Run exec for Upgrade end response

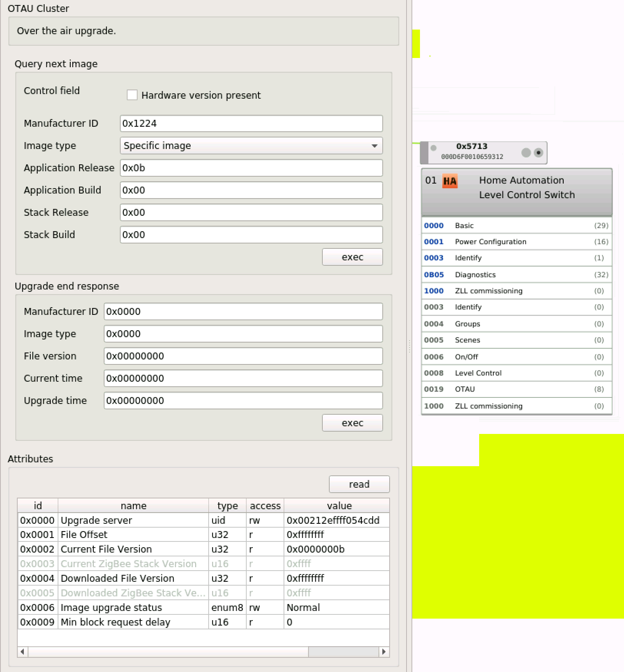[x=352, y=423]
